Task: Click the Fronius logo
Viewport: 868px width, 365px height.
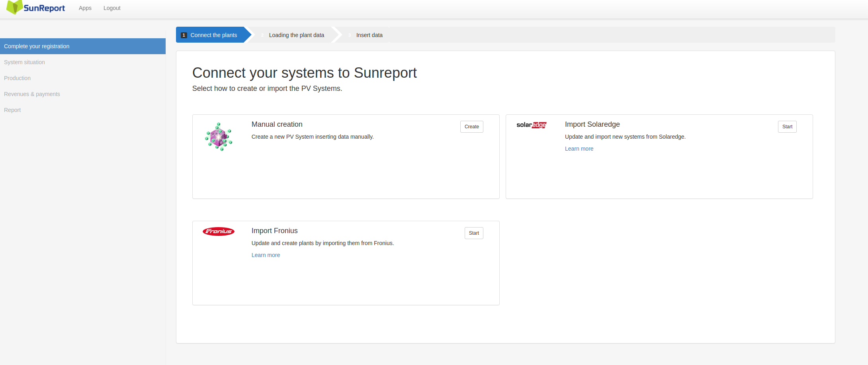Action: point(219,232)
